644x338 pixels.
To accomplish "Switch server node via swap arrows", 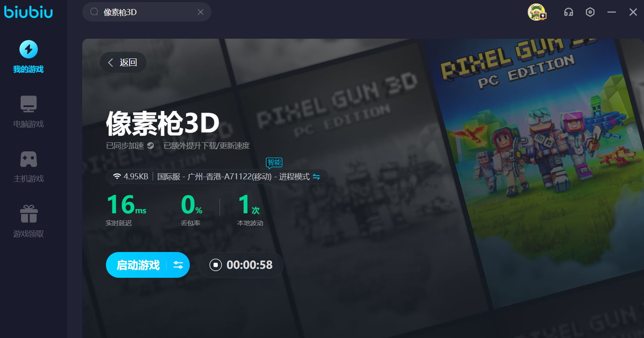I will (316, 177).
